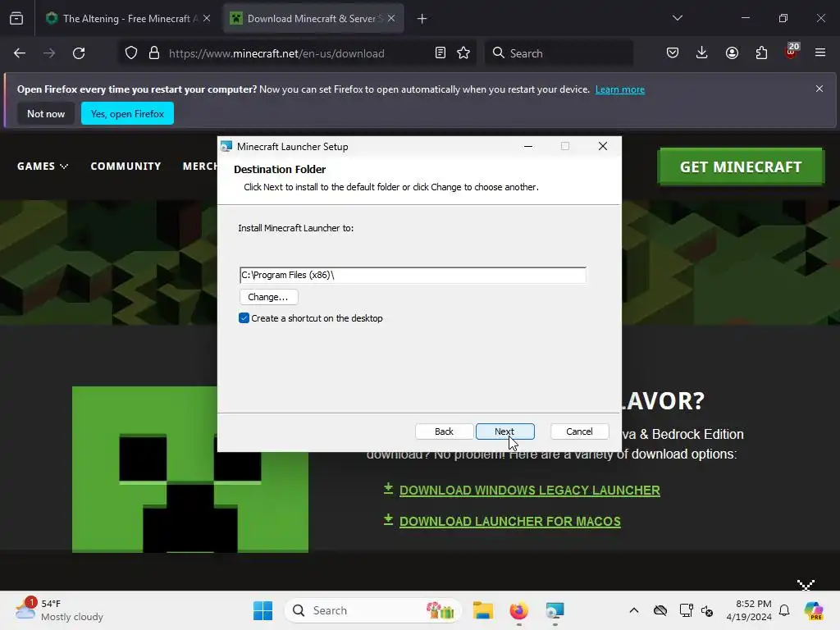This screenshot has width=840, height=630.
Task: Click the Creeper face image
Action: [190, 468]
